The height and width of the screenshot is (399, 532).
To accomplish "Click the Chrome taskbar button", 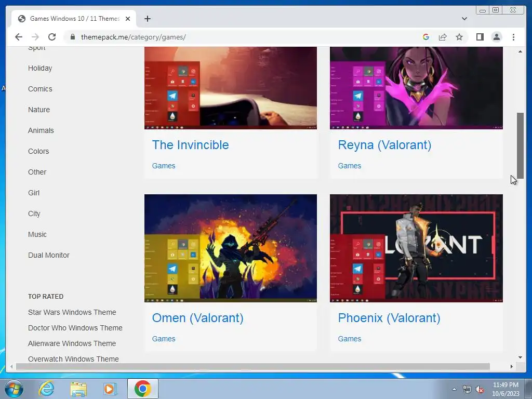I will coord(143,389).
